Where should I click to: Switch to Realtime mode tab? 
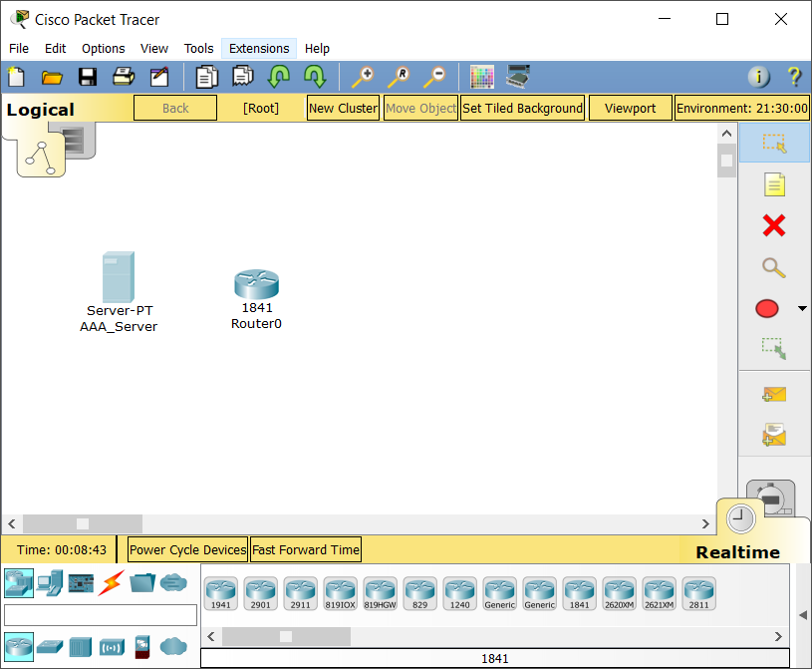[740, 519]
